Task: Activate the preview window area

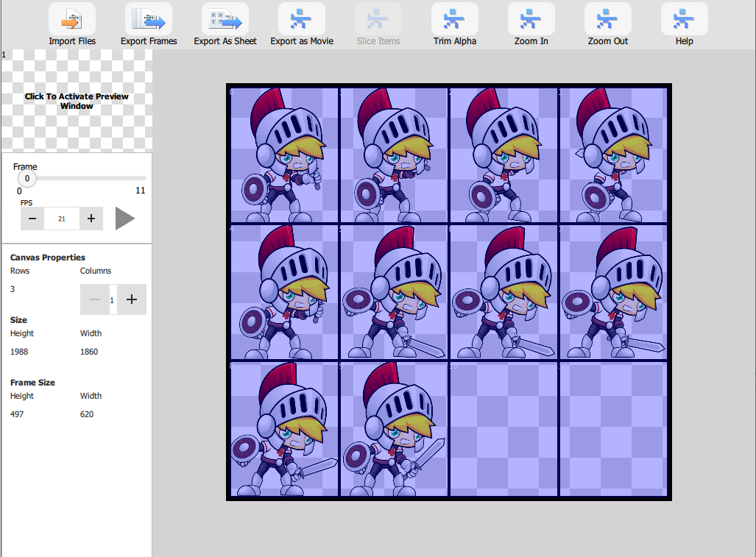Action: click(x=77, y=101)
